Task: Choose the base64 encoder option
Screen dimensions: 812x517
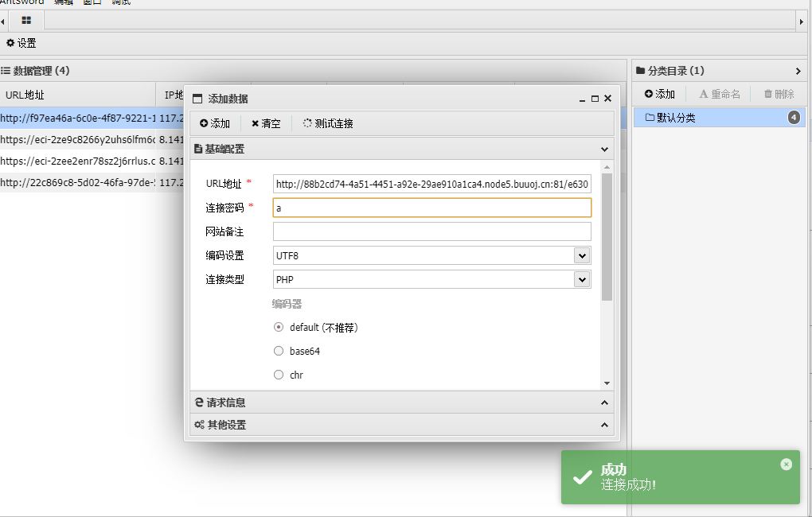Action: (279, 351)
